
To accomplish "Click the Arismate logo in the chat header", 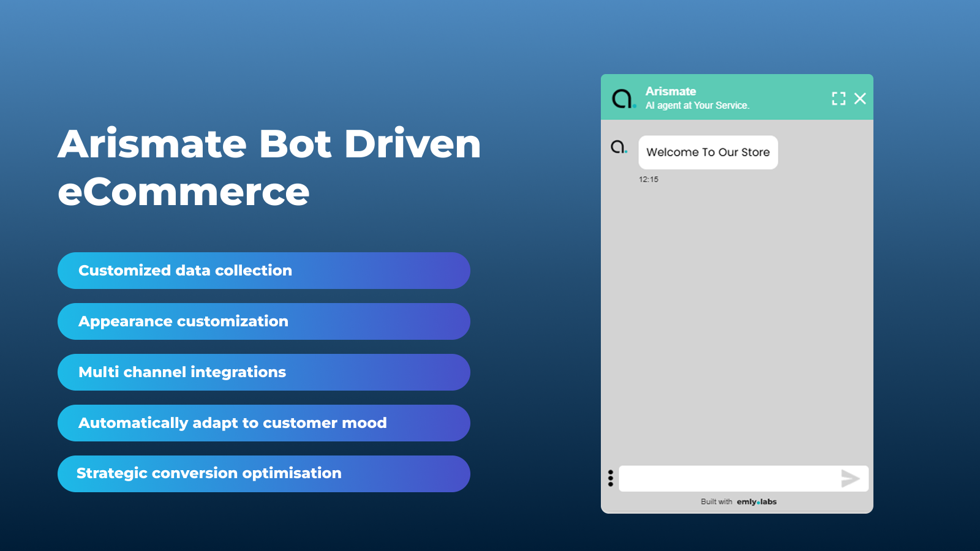I will (x=624, y=99).
